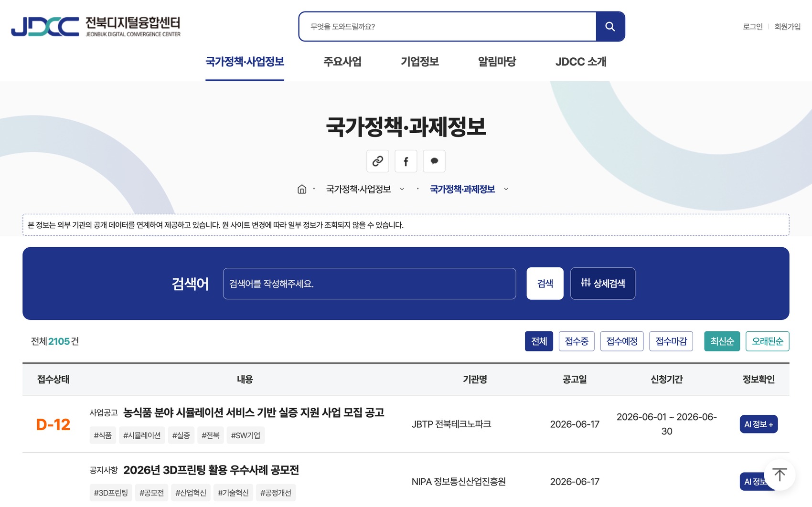Open the 국가정책·사업정보 menu

point(245,62)
